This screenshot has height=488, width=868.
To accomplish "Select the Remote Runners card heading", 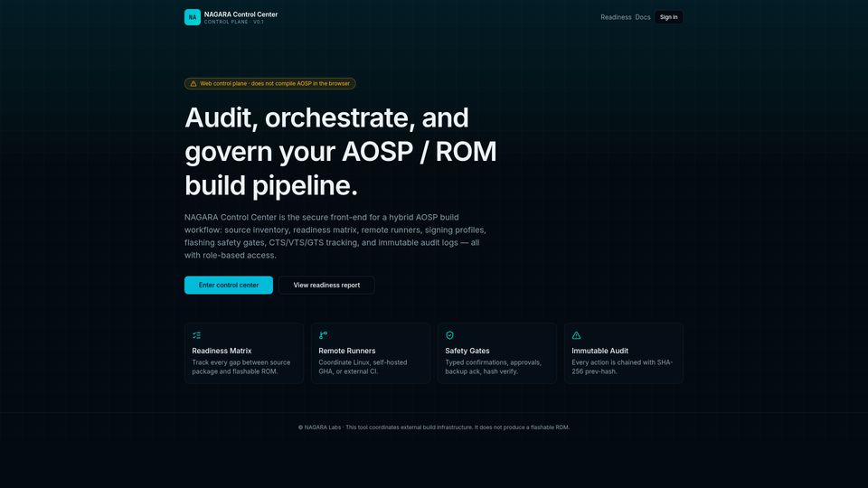I will coord(347,351).
